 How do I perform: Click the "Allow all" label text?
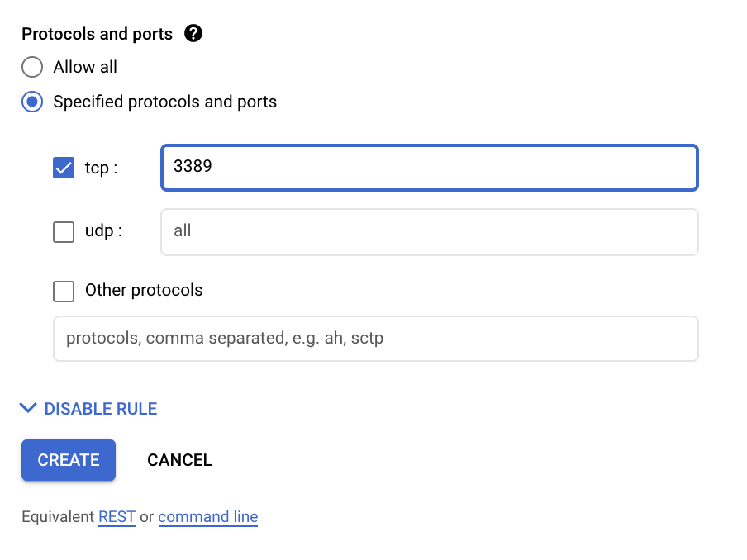[x=85, y=67]
